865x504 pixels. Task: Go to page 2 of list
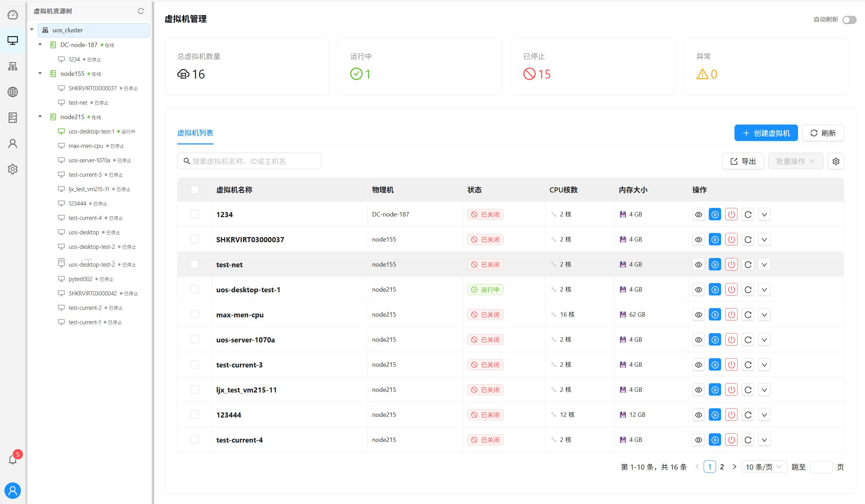coord(722,467)
